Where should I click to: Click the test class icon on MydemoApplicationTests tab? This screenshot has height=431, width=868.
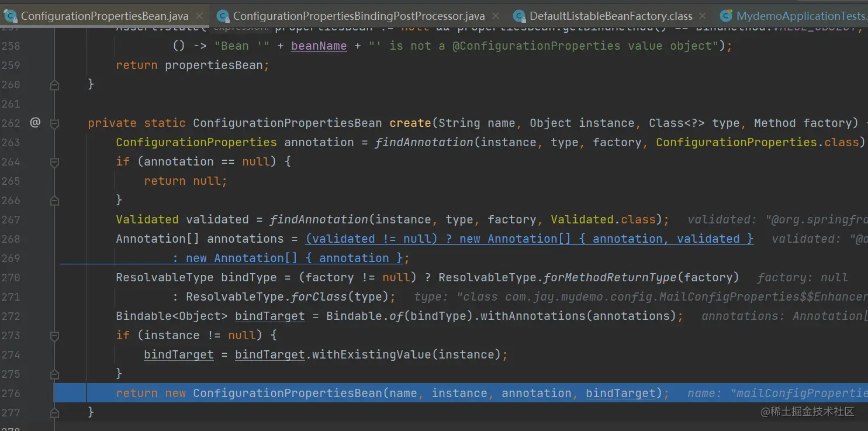click(726, 16)
